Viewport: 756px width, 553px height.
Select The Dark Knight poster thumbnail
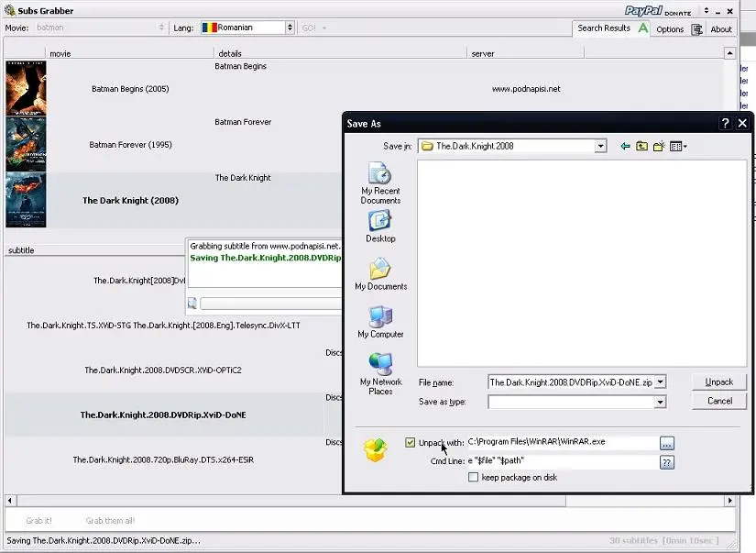coord(26,200)
